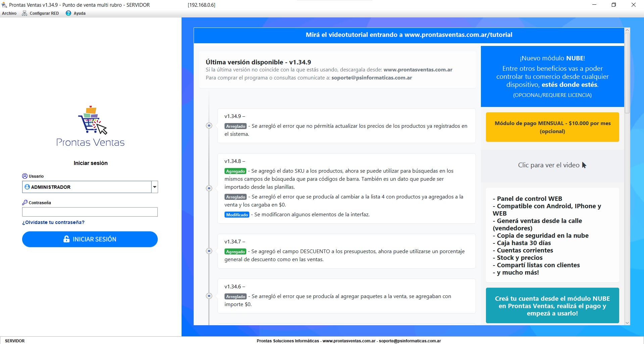Select the ADMINISTRADOR user combo box
The width and height of the screenshot is (644, 344).
click(x=90, y=187)
